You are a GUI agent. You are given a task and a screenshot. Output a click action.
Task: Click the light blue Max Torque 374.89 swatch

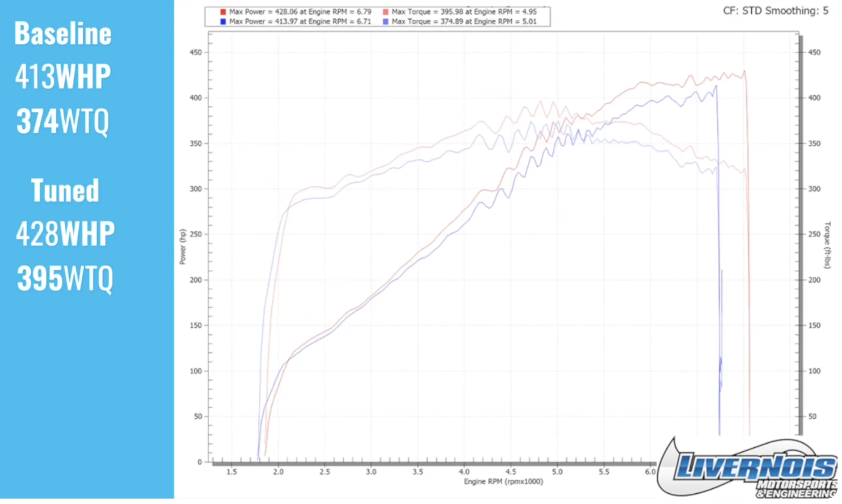[x=385, y=21]
